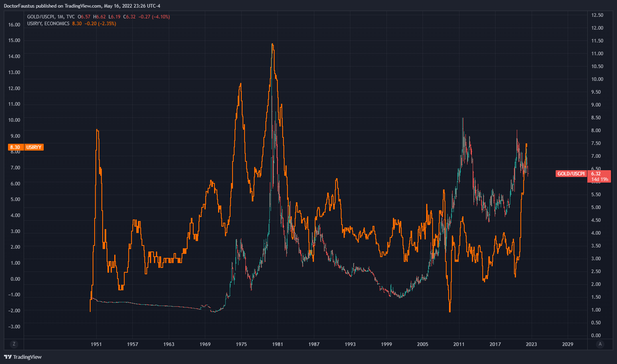The height and width of the screenshot is (364, 617).
Task: Click the open value O6.57 in legend
Action: (84, 17)
